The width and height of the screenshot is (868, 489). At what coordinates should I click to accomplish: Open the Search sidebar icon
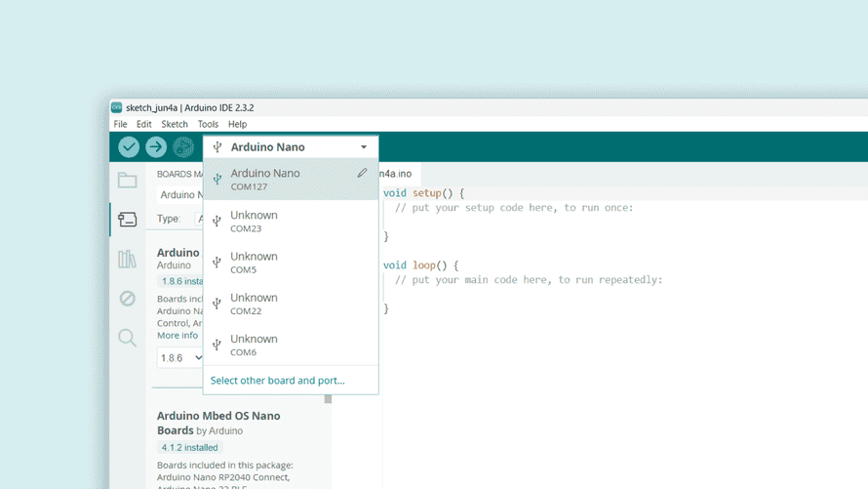pyautogui.click(x=128, y=338)
